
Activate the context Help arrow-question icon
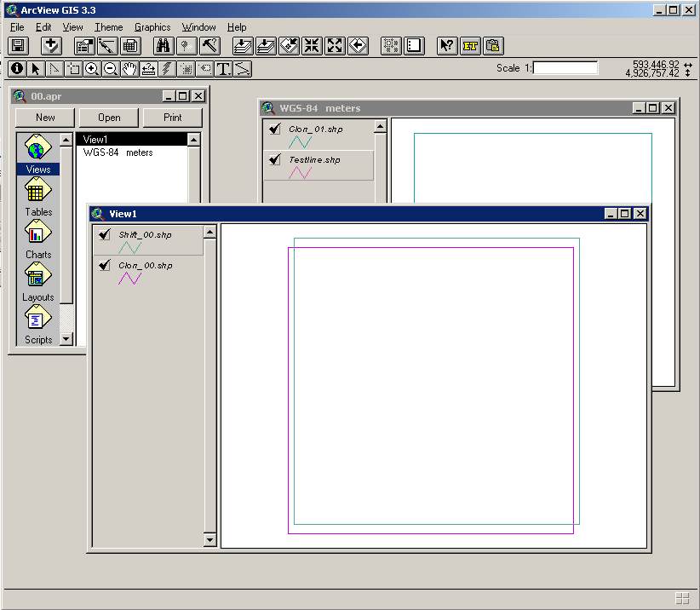(447, 45)
